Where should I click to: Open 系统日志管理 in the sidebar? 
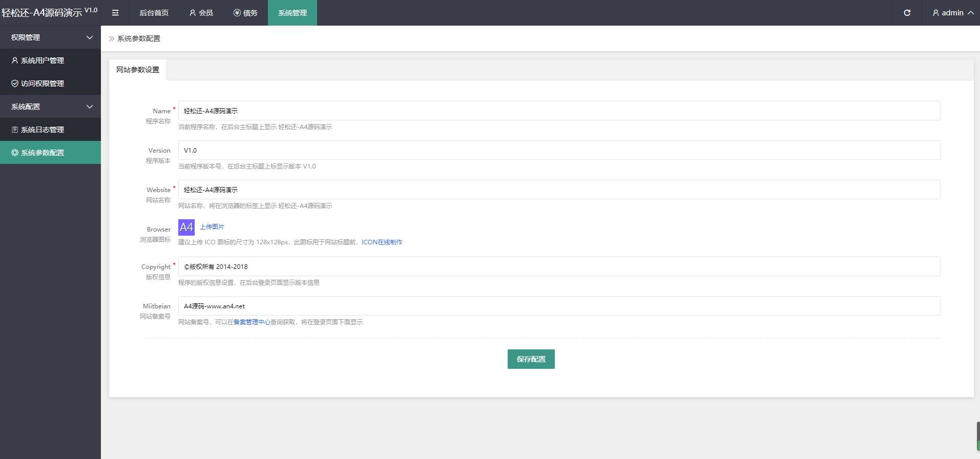[42, 130]
